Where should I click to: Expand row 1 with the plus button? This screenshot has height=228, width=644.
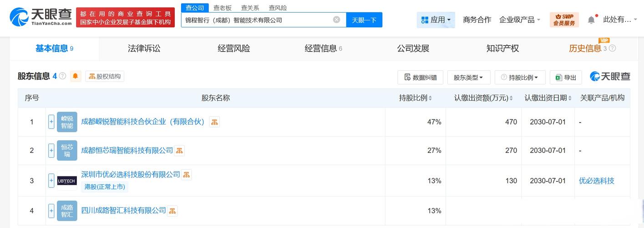[x=51, y=122]
